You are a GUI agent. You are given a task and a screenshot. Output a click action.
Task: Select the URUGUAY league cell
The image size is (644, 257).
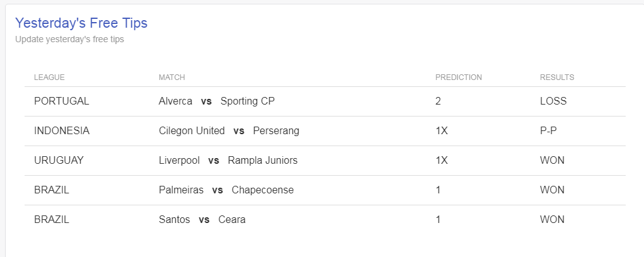click(59, 161)
